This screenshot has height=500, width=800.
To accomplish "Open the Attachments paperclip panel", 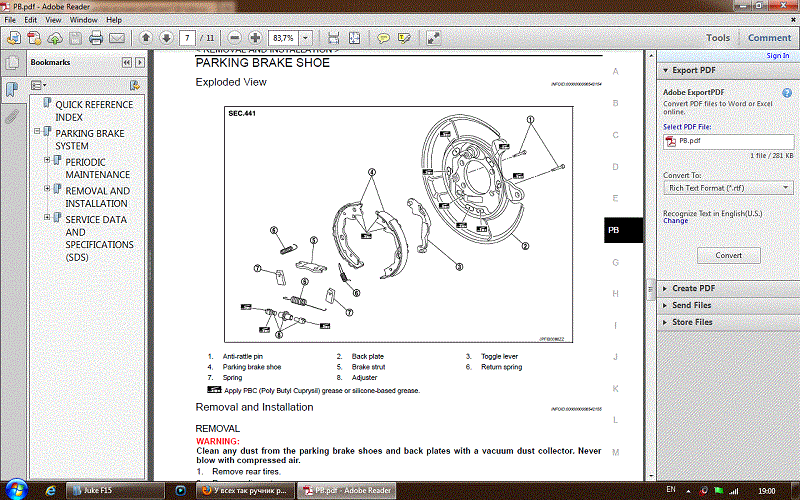I will click(12, 116).
